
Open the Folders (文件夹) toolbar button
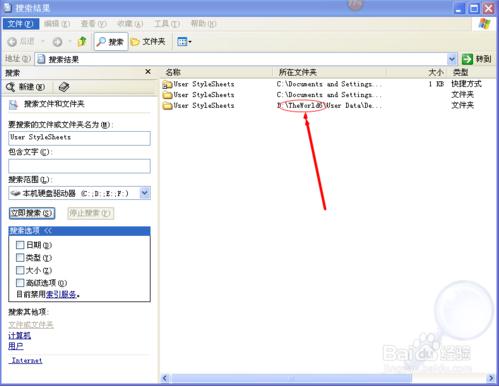[149, 42]
